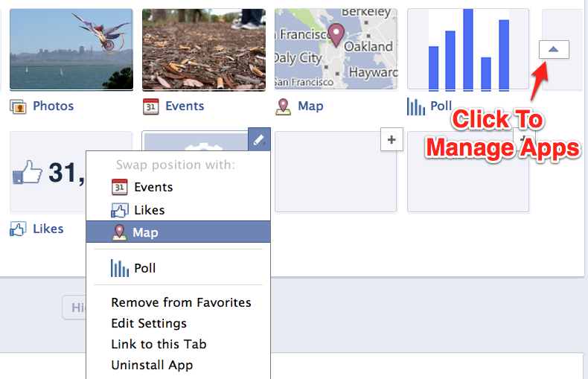Image resolution: width=588 pixels, height=379 pixels.
Task: Click the Photos camera icon
Action: [19, 106]
